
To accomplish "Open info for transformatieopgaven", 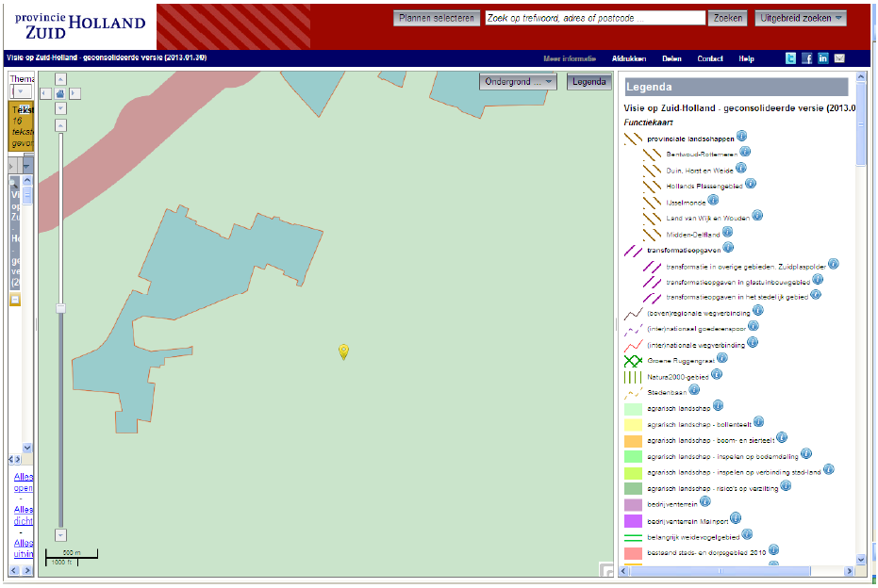I will (x=728, y=247).
